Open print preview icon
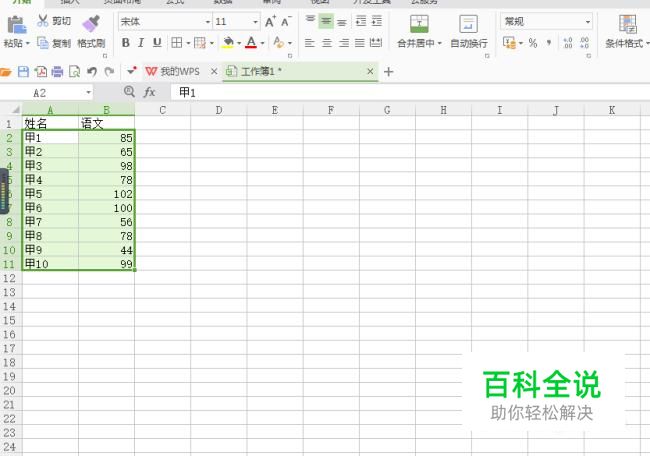Viewport: 650px width, 456px height. point(74,72)
